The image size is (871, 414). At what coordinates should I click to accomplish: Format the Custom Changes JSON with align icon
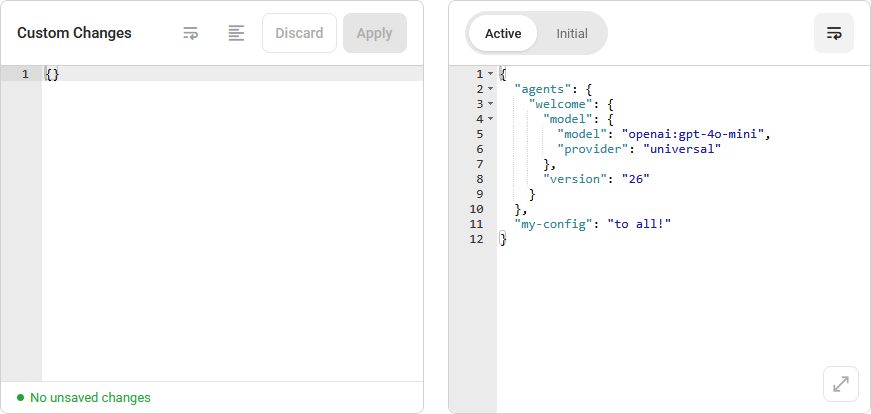pyautogui.click(x=236, y=33)
